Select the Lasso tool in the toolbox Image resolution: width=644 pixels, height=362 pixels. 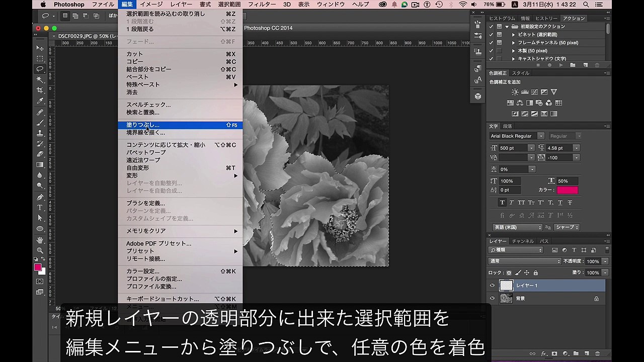point(40,69)
